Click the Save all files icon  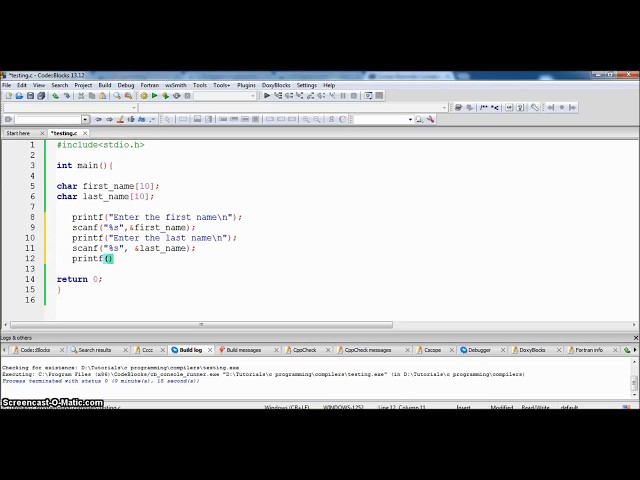pos(41,96)
